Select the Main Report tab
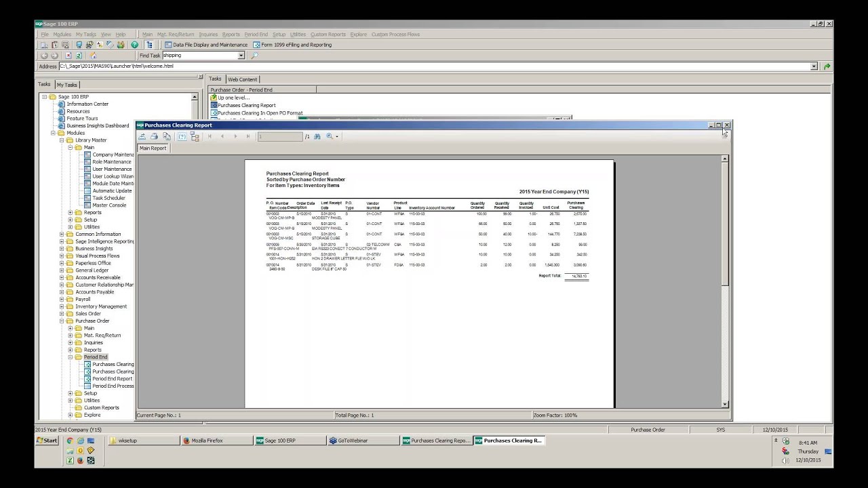 click(153, 148)
